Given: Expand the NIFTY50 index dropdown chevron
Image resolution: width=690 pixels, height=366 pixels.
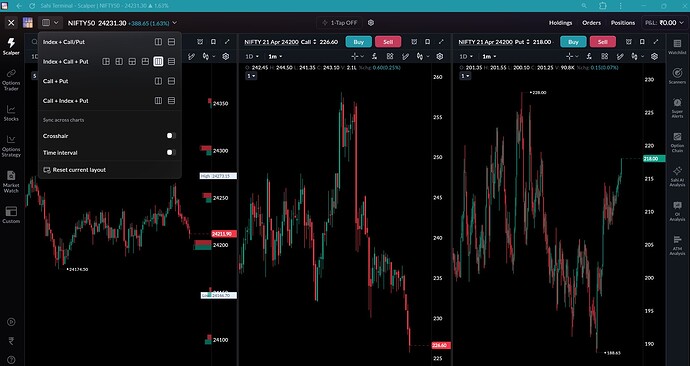Looking at the screenshot, I should coord(175,23).
